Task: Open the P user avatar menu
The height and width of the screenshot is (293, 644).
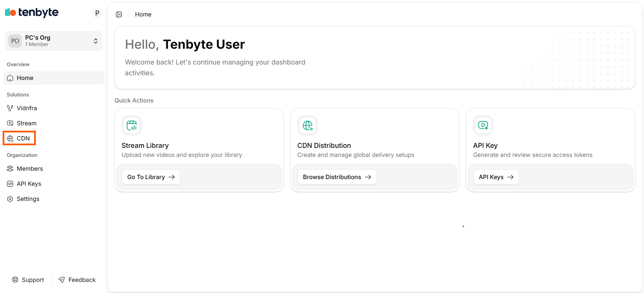Action: pyautogui.click(x=97, y=13)
